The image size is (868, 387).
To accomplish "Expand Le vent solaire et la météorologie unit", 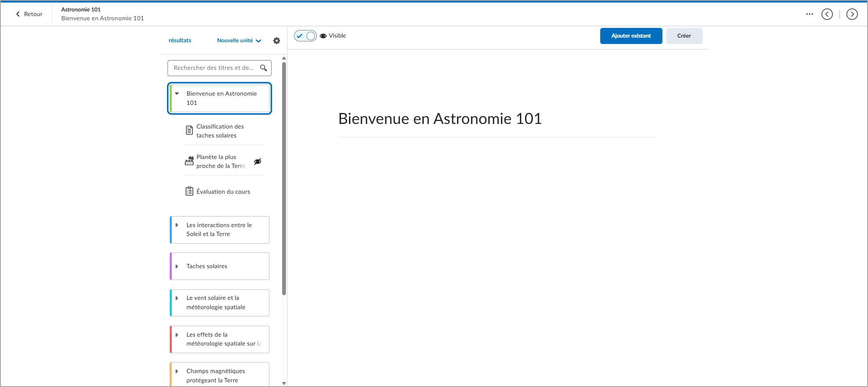I will 177,298.
